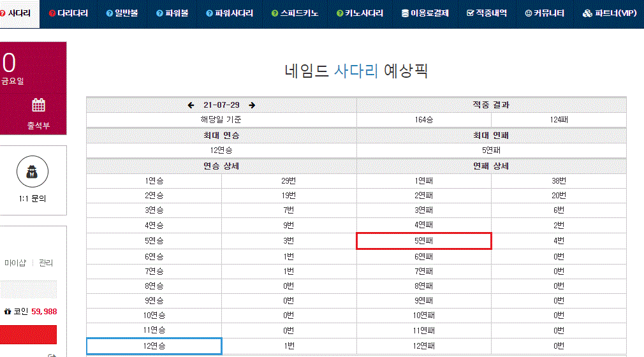Click the 5연패 cell in 연패 상세
This screenshot has width=644, height=357.
[x=424, y=241]
